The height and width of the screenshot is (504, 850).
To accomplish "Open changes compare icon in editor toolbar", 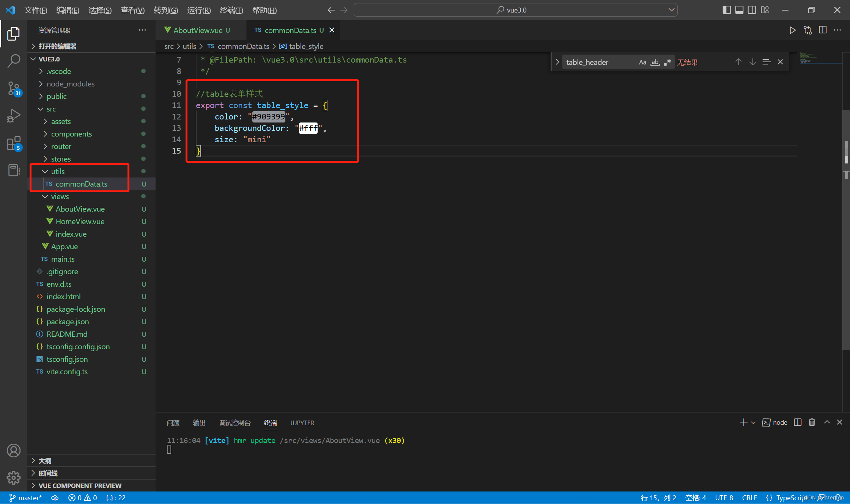I will 807,30.
